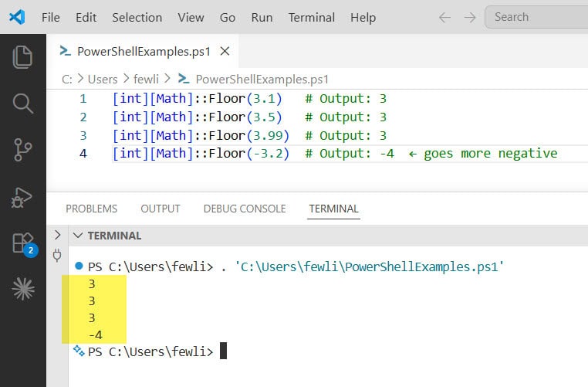
Task: Click the blue dot command decoration in terminal
Action: (x=79, y=266)
